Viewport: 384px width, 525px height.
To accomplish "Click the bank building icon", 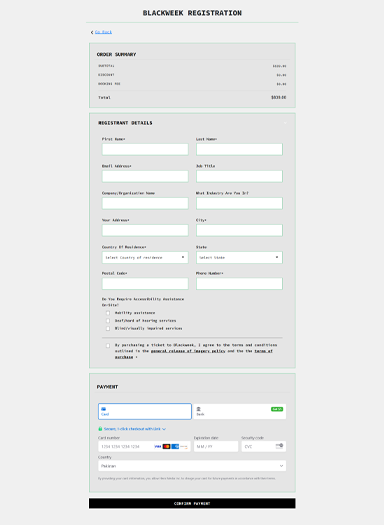I will pyautogui.click(x=198, y=409).
